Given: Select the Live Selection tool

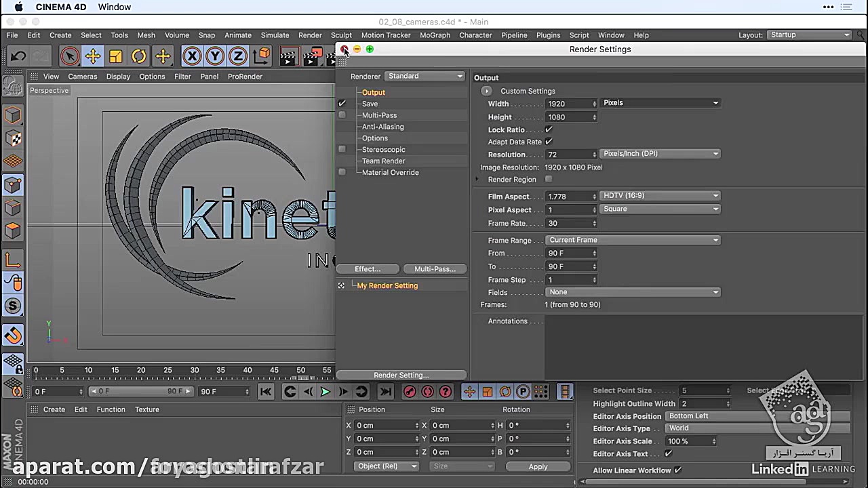Looking at the screenshot, I should [x=70, y=56].
